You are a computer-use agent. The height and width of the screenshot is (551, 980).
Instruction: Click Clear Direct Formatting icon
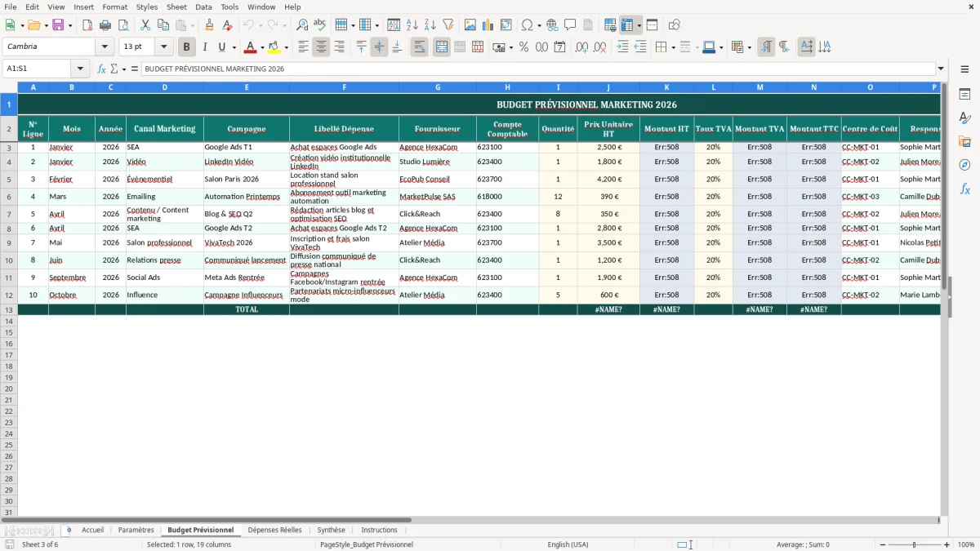click(x=228, y=25)
